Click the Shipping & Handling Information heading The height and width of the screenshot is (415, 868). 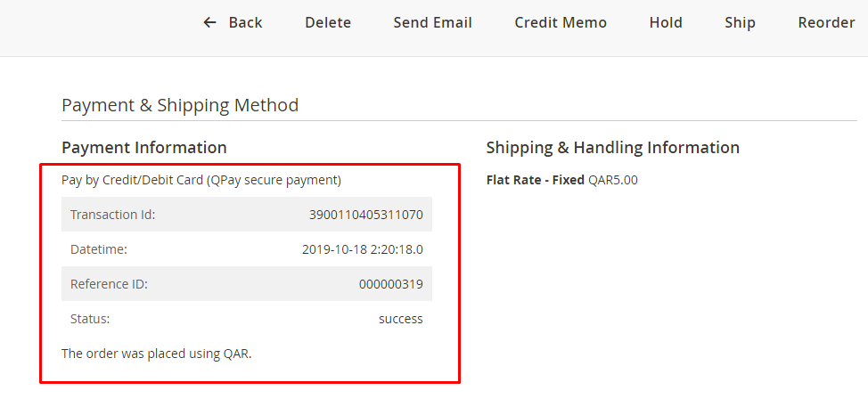click(613, 148)
